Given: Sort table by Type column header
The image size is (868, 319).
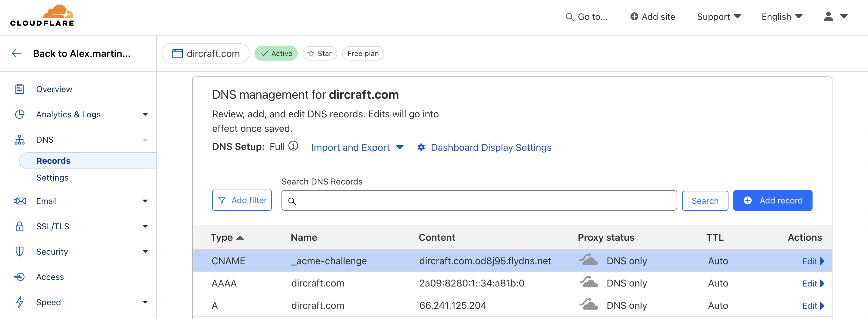Looking at the screenshot, I should pyautogui.click(x=227, y=237).
